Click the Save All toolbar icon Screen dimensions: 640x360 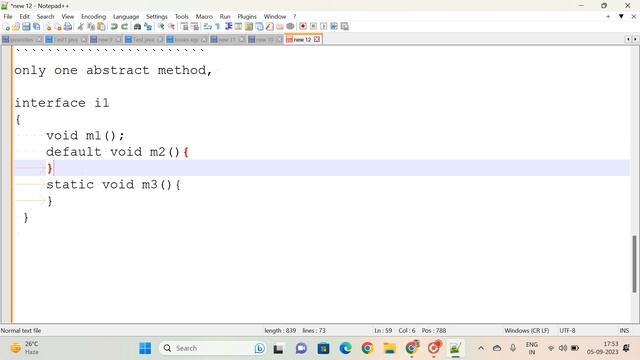(36, 27)
